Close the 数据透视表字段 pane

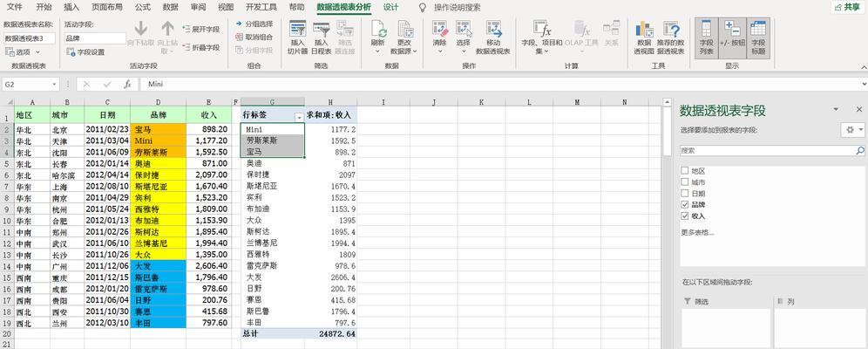click(x=859, y=110)
